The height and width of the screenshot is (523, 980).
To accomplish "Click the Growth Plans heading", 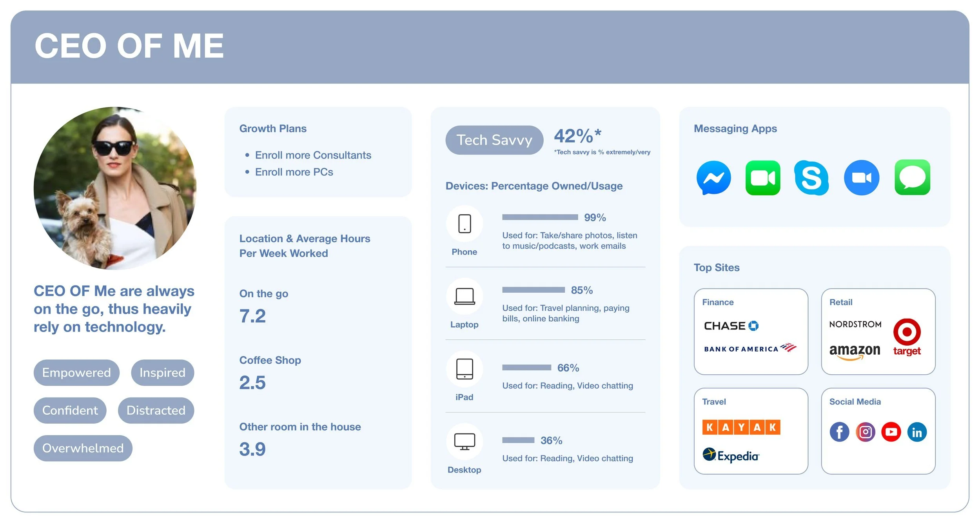I will pyautogui.click(x=273, y=128).
